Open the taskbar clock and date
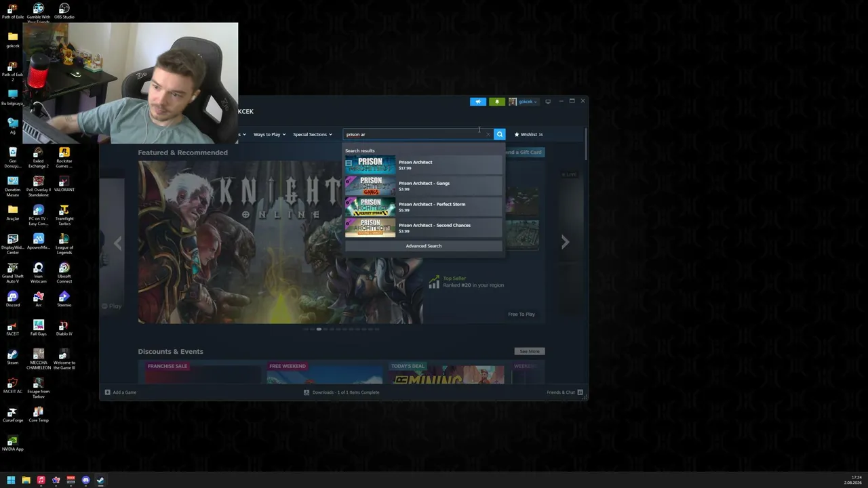868x488 pixels. tap(853, 480)
